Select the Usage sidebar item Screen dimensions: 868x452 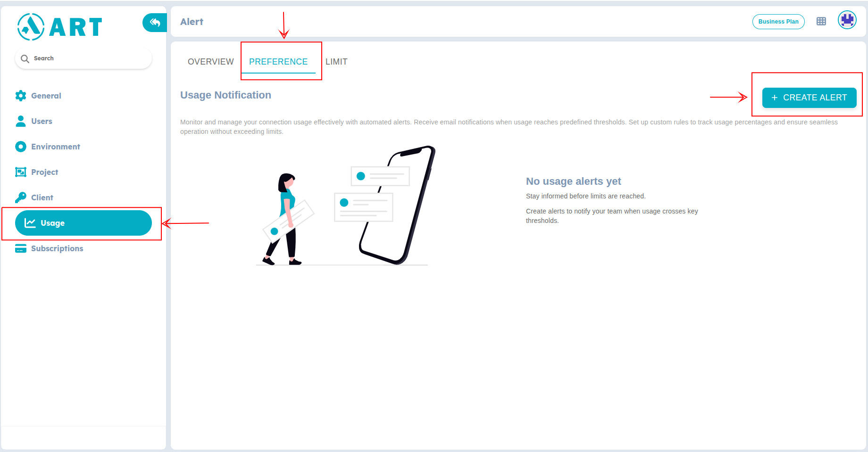point(83,223)
